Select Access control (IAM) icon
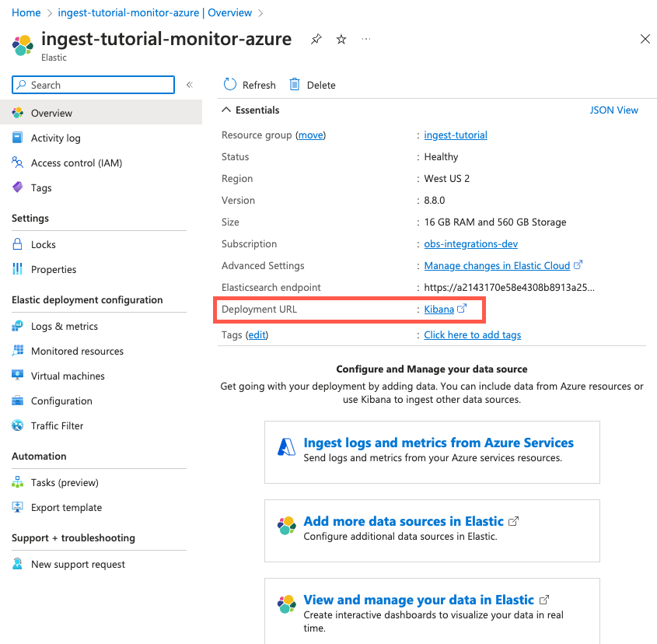 point(17,162)
